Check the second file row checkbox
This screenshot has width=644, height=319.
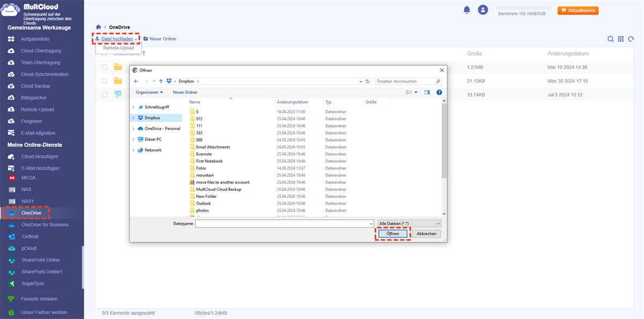(105, 81)
